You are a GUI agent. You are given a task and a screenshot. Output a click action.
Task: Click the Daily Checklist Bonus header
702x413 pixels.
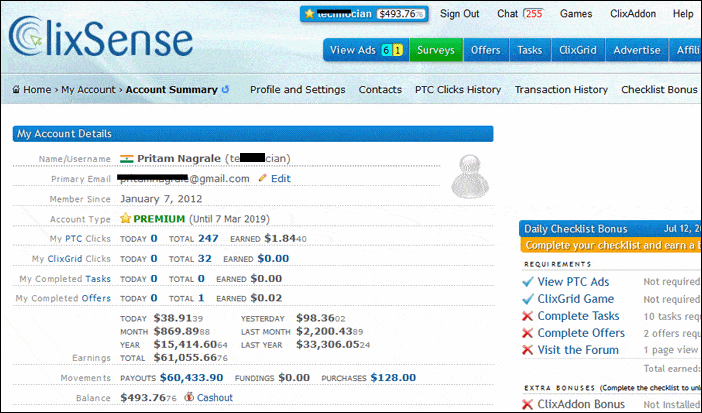[x=610, y=228]
